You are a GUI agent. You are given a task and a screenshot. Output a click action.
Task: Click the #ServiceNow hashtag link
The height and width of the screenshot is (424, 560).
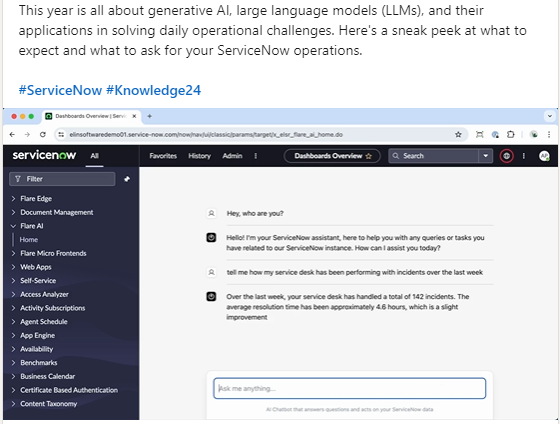[60, 90]
